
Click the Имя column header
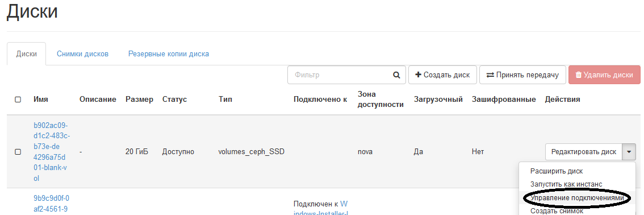41,100
